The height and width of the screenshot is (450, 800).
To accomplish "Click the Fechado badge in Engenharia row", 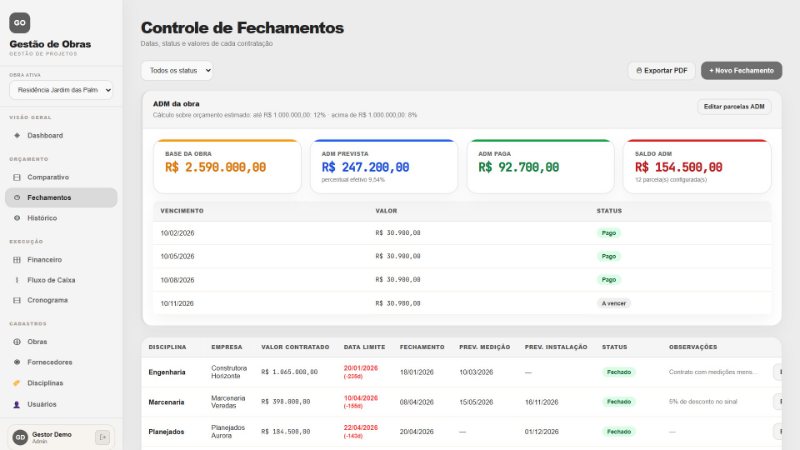I will click(x=619, y=372).
